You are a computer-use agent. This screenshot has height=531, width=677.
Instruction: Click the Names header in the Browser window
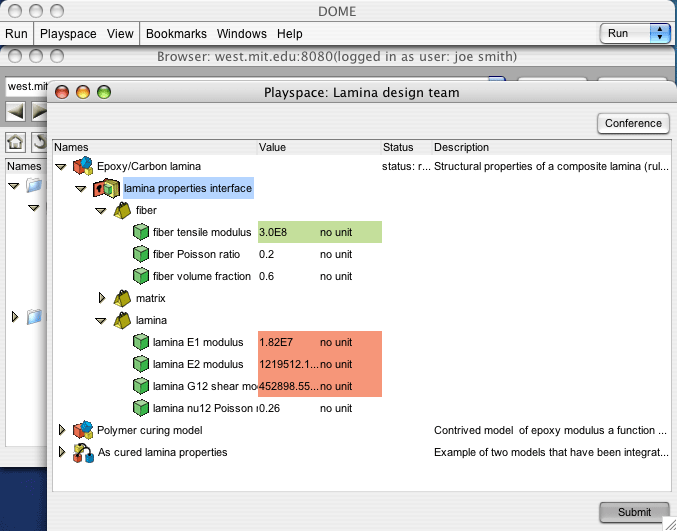click(x=24, y=166)
